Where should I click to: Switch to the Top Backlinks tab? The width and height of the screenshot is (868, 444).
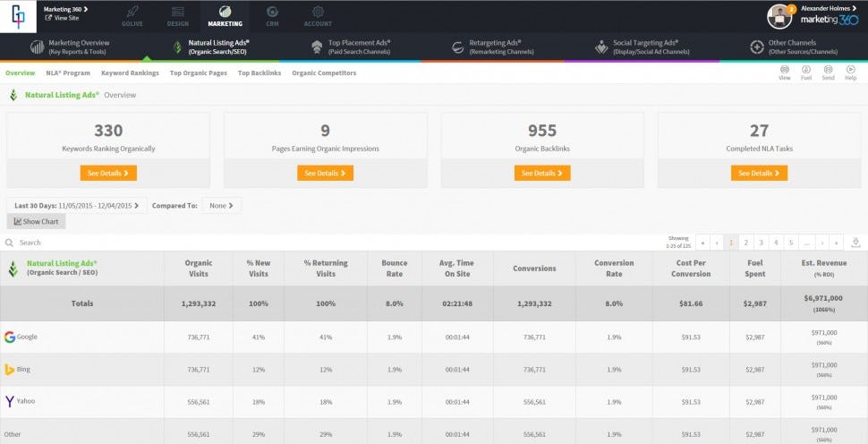tap(260, 73)
